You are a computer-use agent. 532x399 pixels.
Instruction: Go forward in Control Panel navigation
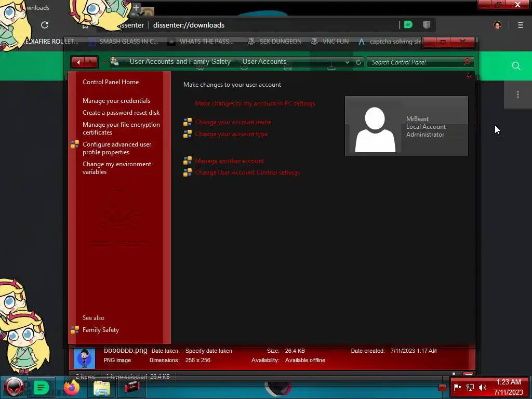point(91,62)
